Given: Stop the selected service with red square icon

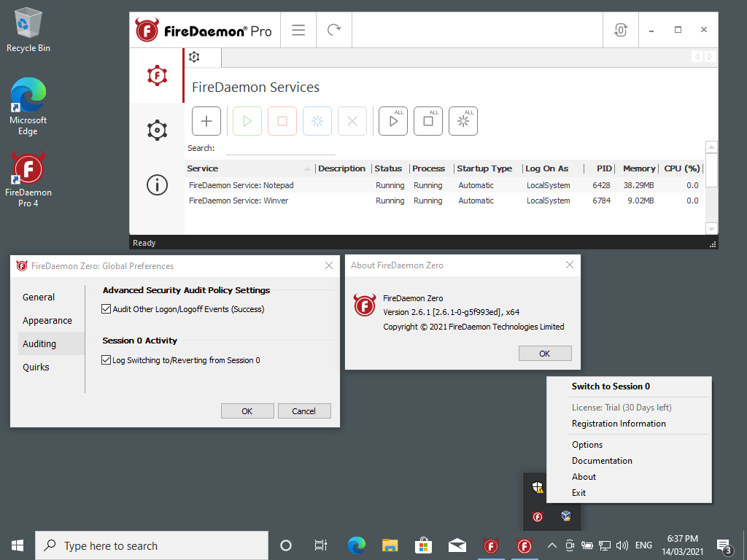Looking at the screenshot, I should (x=282, y=121).
